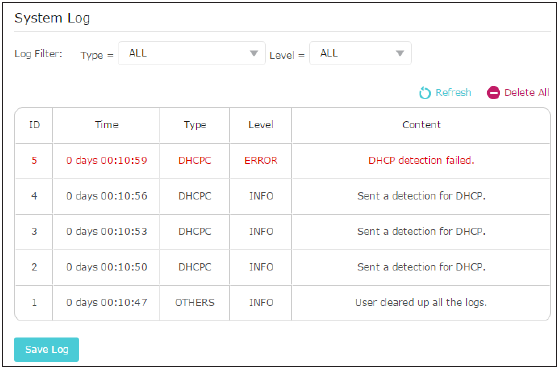Click the ID 1 cell
Viewport: 559px width, 367px height.
tap(34, 303)
